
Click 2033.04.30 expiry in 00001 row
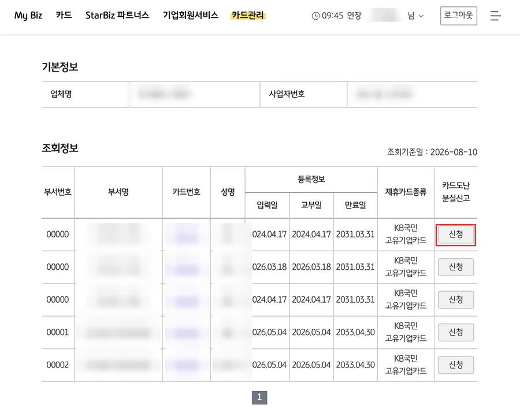tap(355, 332)
